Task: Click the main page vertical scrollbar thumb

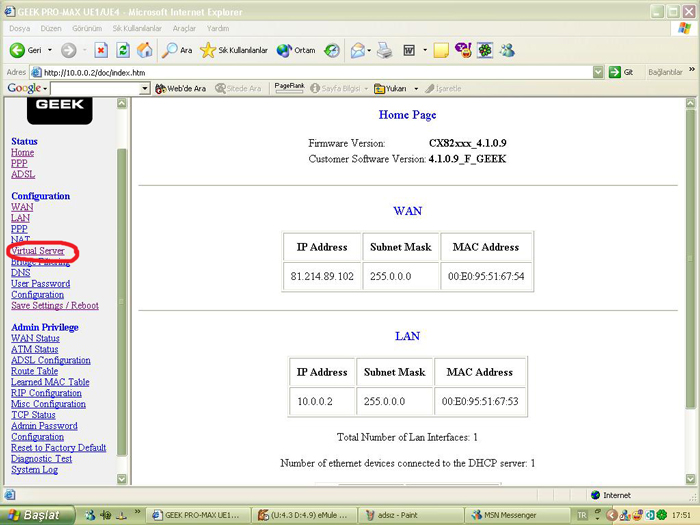Action: click(x=690, y=258)
